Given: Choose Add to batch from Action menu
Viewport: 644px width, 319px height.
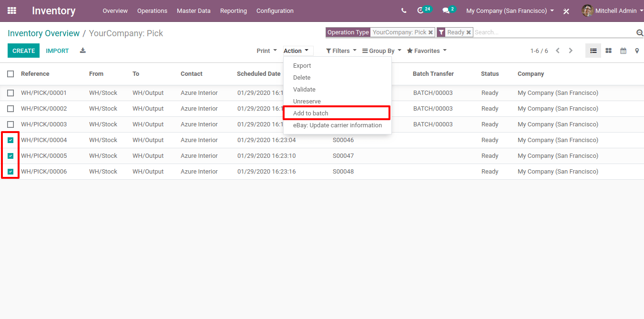Looking at the screenshot, I should [x=309, y=113].
